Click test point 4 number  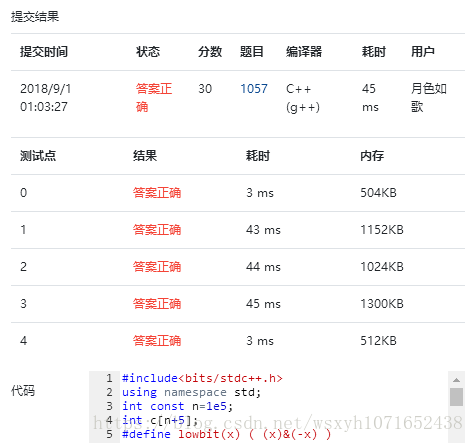tap(23, 341)
